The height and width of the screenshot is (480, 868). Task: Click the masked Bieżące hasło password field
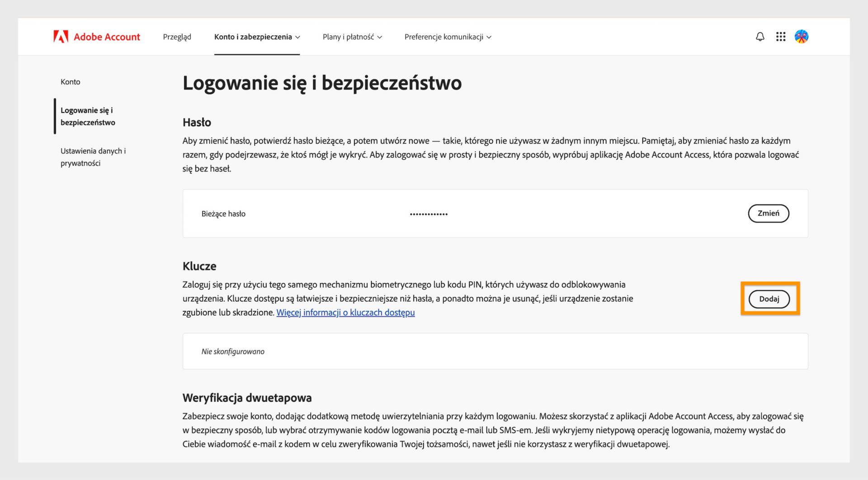coord(428,214)
